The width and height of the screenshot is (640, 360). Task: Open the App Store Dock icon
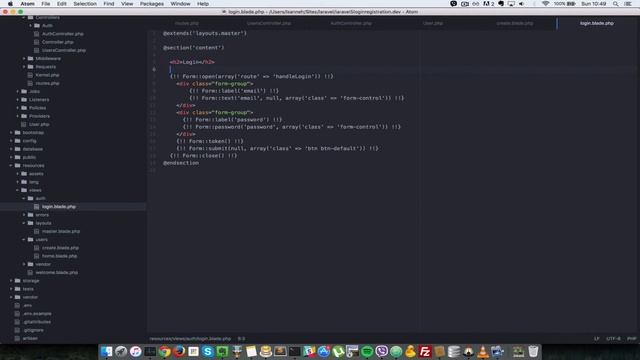pos(324,351)
